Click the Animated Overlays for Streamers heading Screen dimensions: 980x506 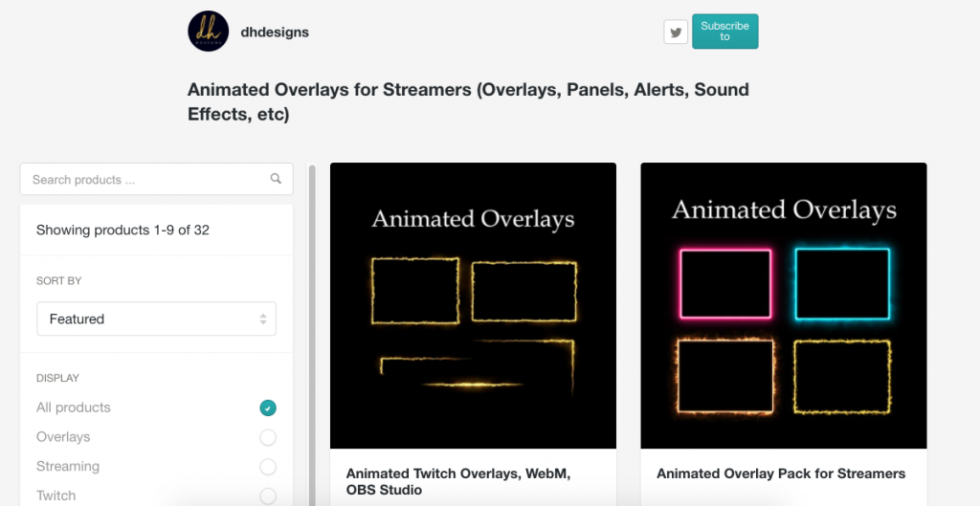pos(468,101)
